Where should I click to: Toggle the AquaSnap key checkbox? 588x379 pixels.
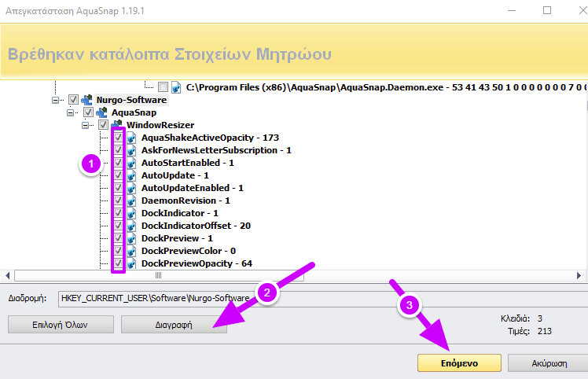[88, 112]
